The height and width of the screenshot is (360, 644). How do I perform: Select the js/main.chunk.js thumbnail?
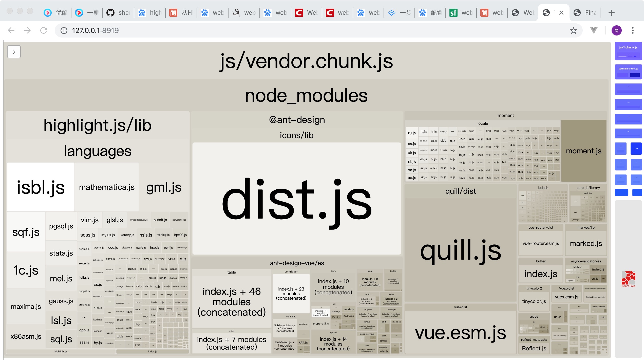coord(628,72)
